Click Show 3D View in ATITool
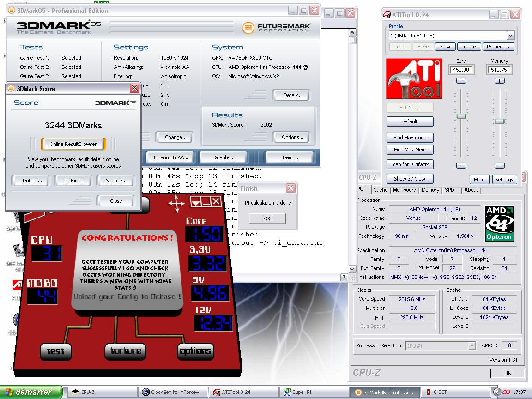 coord(410,179)
